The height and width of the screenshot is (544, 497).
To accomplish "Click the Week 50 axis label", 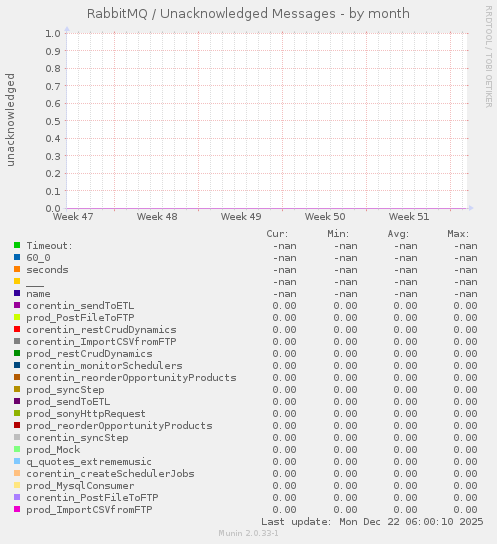I will click(325, 217).
